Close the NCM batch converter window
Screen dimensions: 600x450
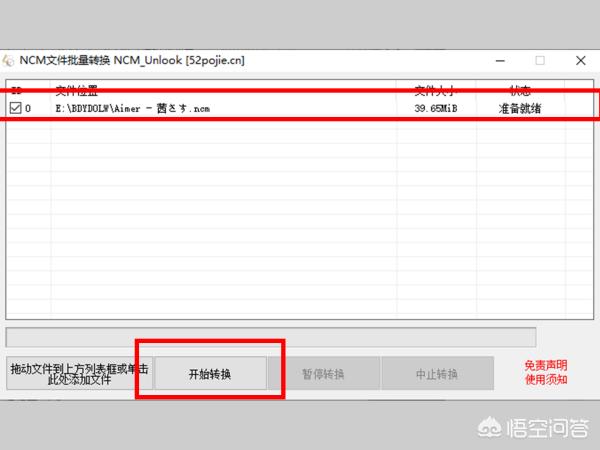[580, 60]
